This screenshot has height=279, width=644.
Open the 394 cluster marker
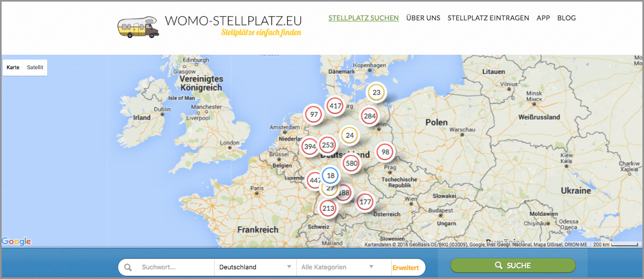[x=310, y=146]
